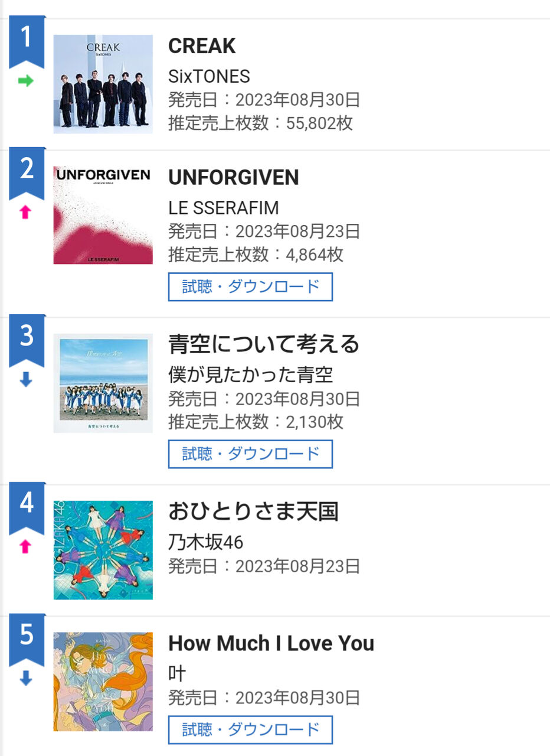This screenshot has width=550, height=756.
Task: Click the pink up arrow under rank 2
Action: [25, 213]
